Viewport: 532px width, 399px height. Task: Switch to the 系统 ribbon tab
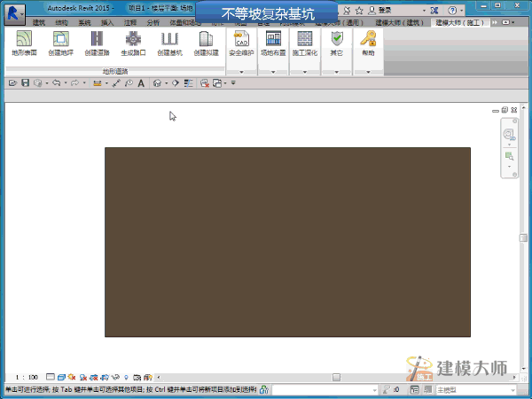pos(84,23)
